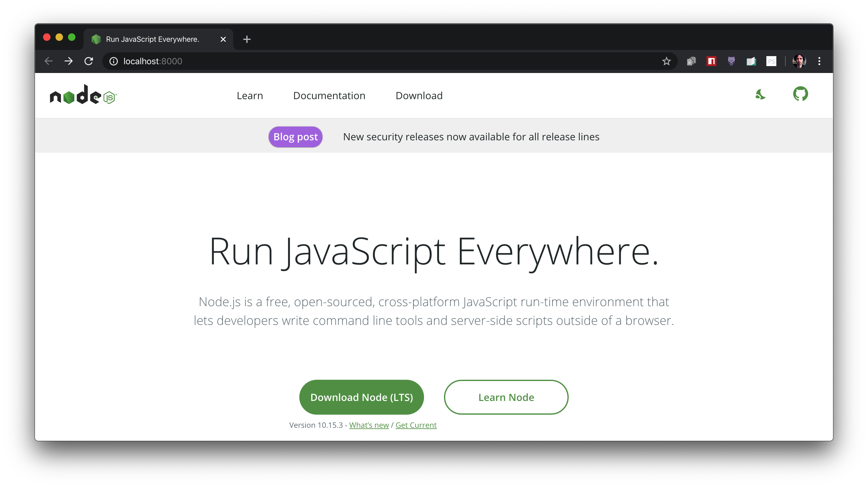This screenshot has height=487, width=868.
Task: Open the purple Octocat extension icon
Action: [x=731, y=61]
